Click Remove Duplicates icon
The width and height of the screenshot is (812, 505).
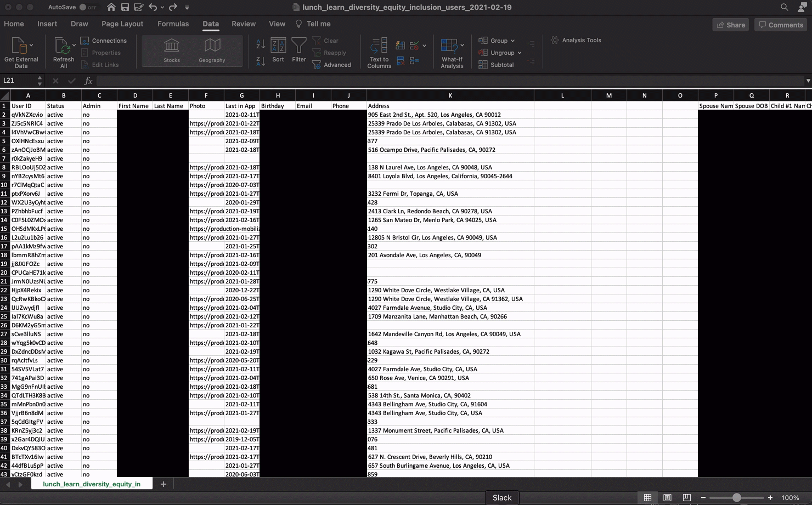pyautogui.click(x=400, y=61)
